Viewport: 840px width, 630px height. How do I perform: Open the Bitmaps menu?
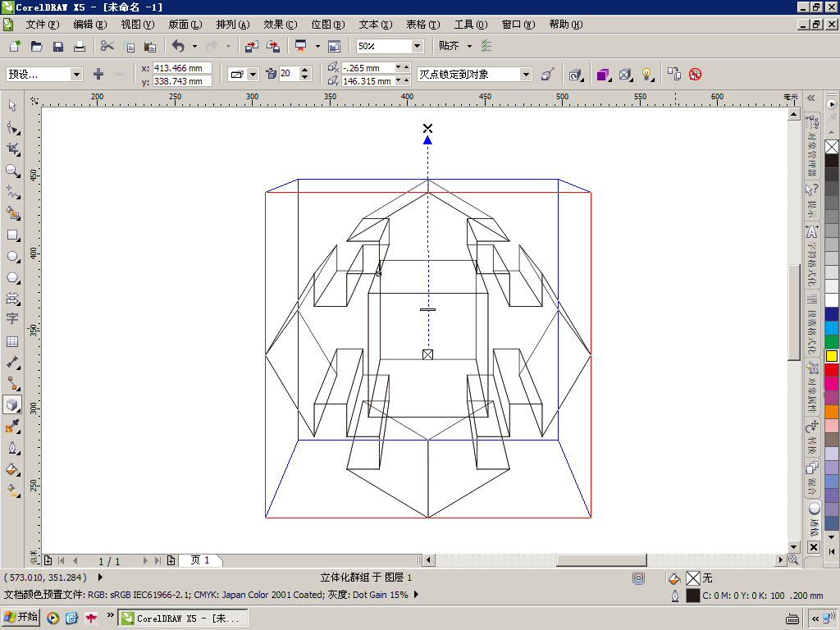click(328, 25)
